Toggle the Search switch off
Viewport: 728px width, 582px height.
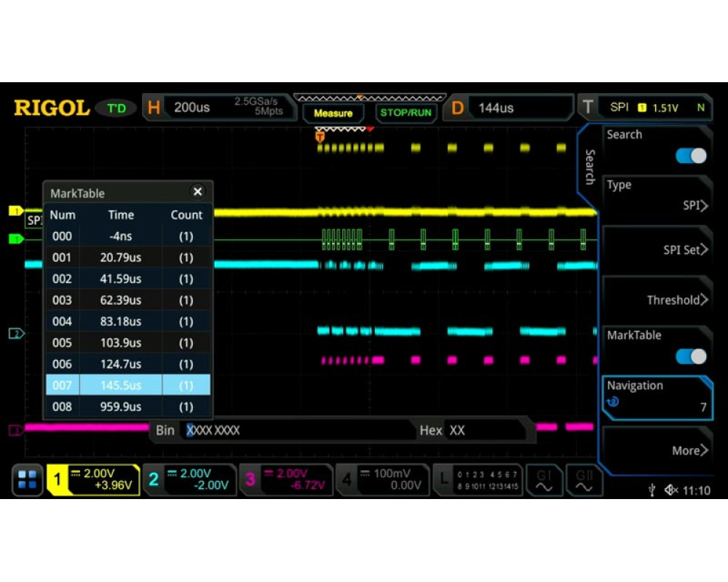coord(690,156)
